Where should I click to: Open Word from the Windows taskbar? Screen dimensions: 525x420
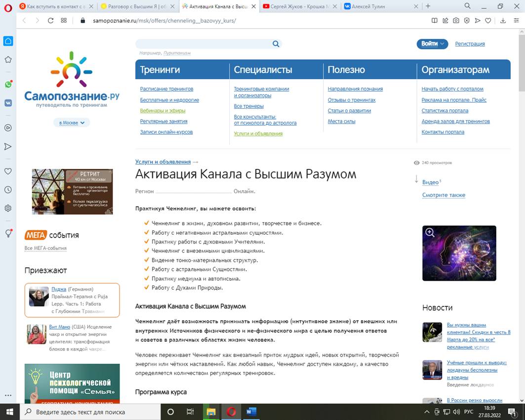[x=250, y=412]
